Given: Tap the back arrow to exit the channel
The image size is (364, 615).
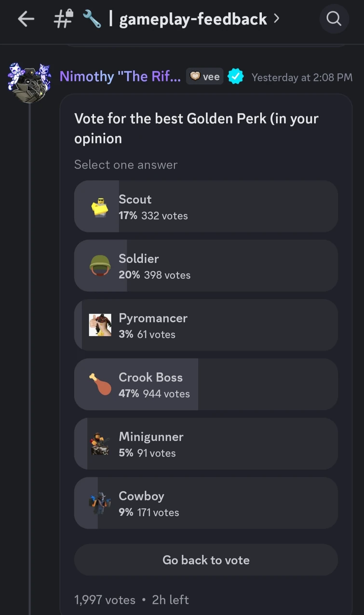Looking at the screenshot, I should 26,19.
